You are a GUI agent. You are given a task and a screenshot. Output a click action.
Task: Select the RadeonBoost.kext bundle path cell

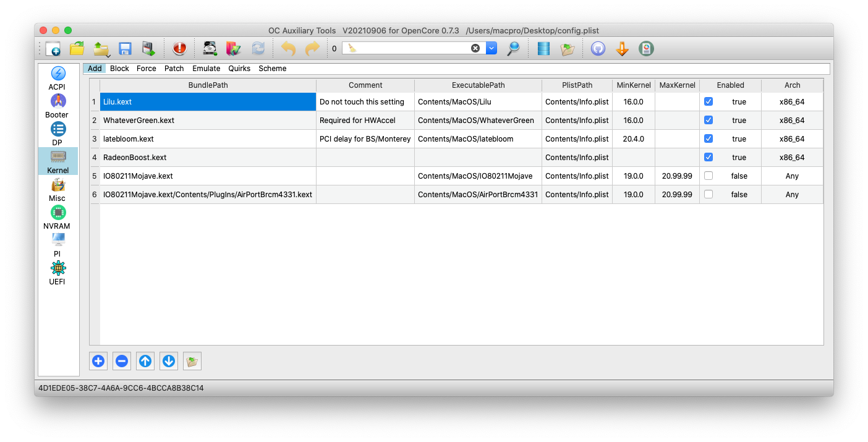(x=208, y=157)
